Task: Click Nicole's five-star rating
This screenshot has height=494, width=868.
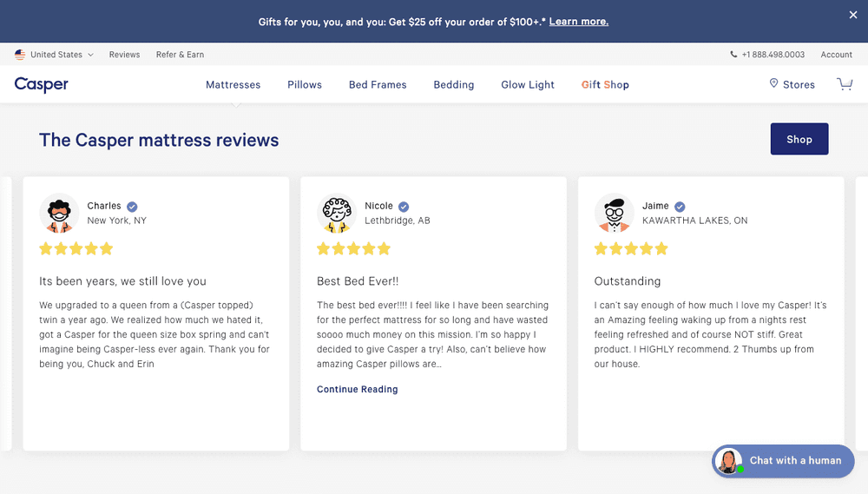Action: [x=354, y=248]
